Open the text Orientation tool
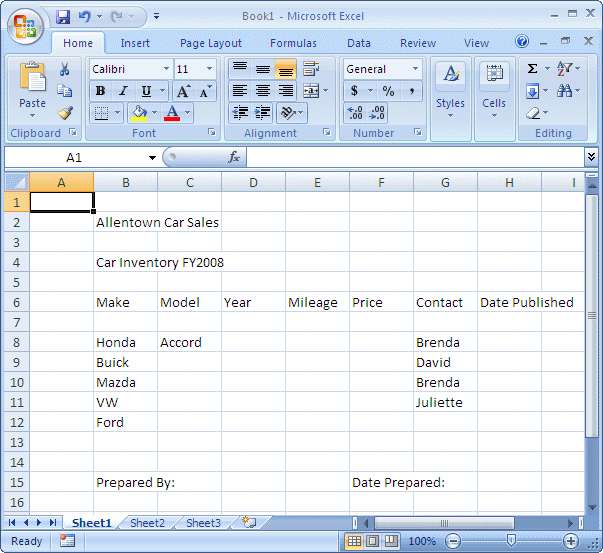Screen dimensions: 603x553 click(x=288, y=113)
